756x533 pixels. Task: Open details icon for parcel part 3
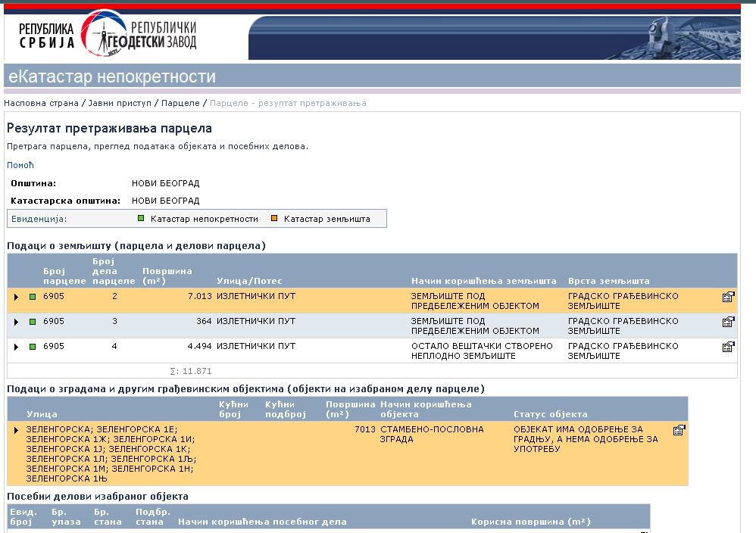click(x=728, y=322)
